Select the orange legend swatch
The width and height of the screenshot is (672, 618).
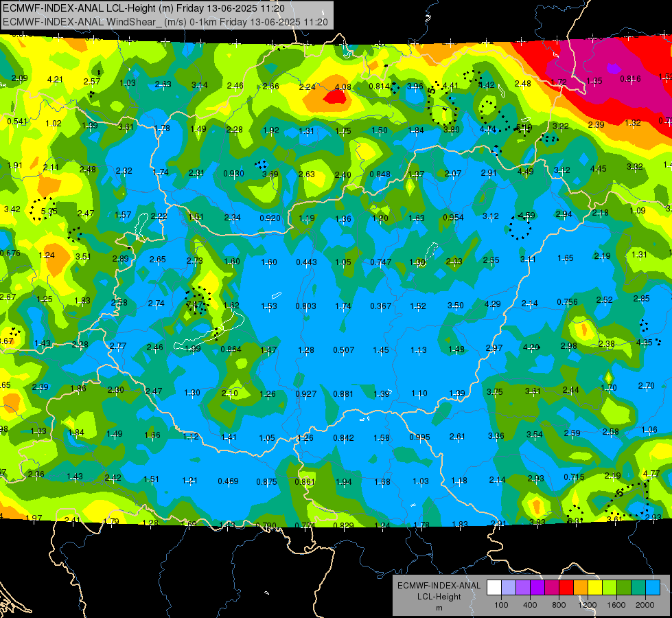(581, 587)
